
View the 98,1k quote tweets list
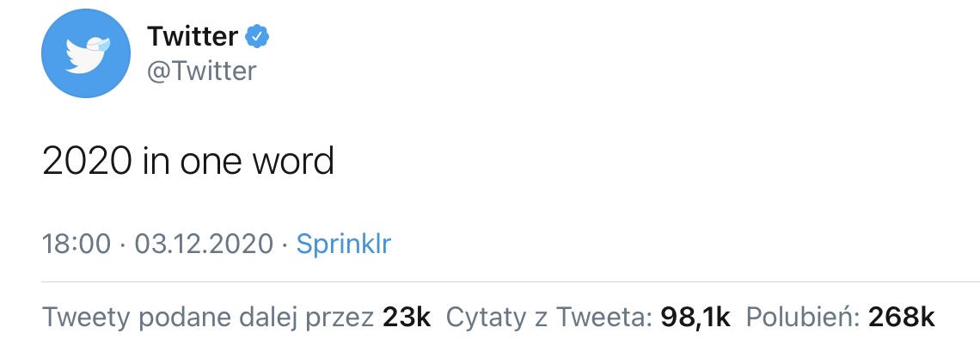588,318
